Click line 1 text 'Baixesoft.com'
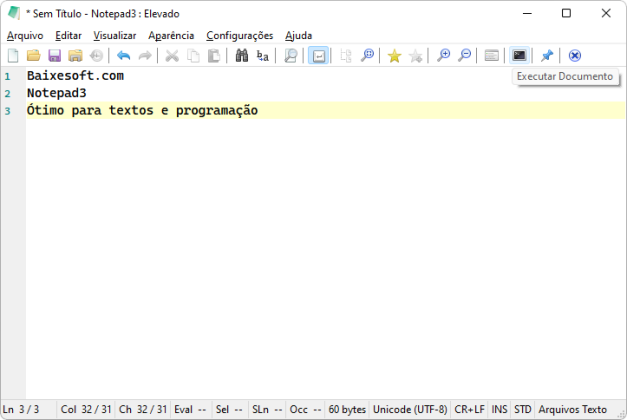 point(75,76)
